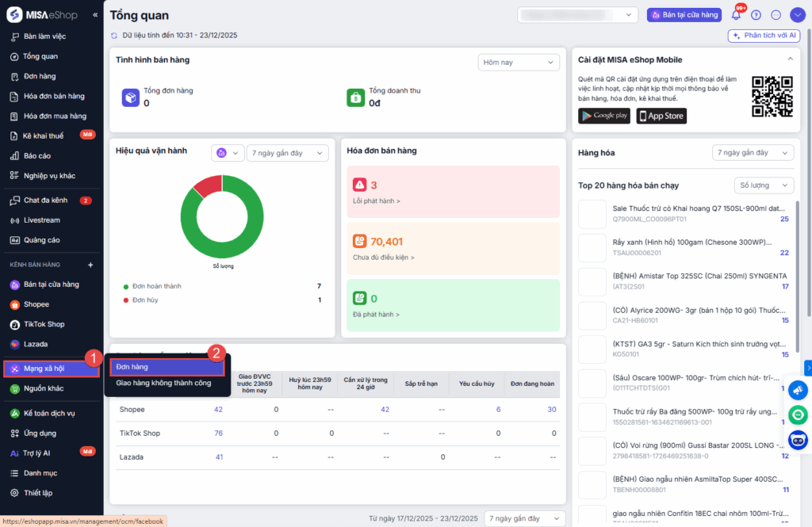Click the Bán tại cửa hàng sidebar icon
812x527 pixels.
[14, 285]
